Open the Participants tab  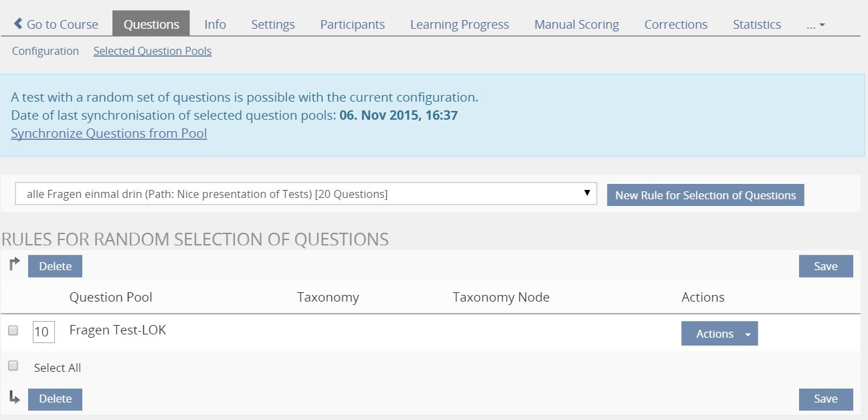coord(352,25)
